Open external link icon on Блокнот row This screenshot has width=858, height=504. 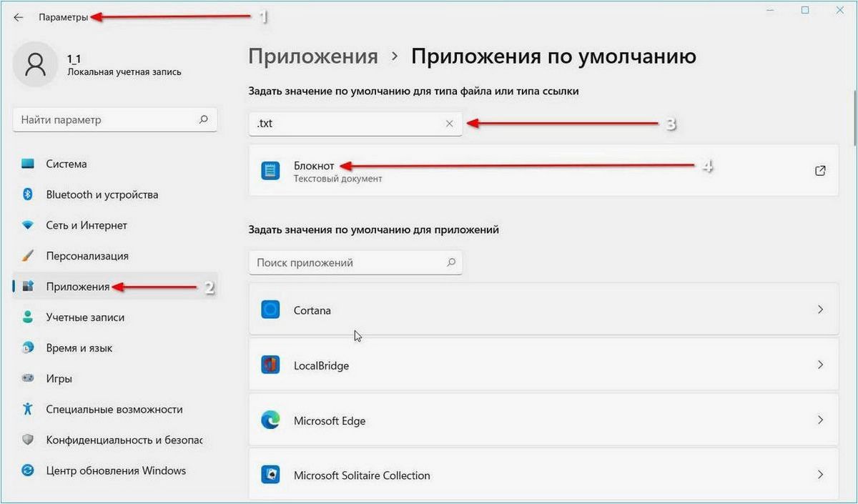820,171
